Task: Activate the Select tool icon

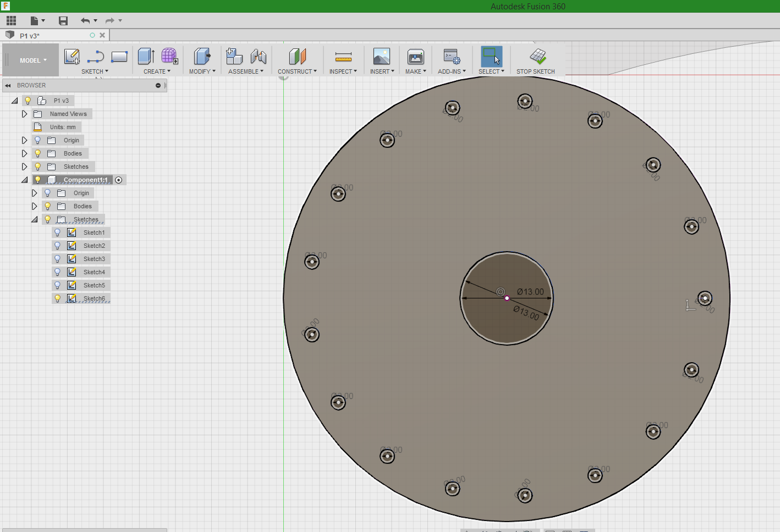Action: [491, 56]
